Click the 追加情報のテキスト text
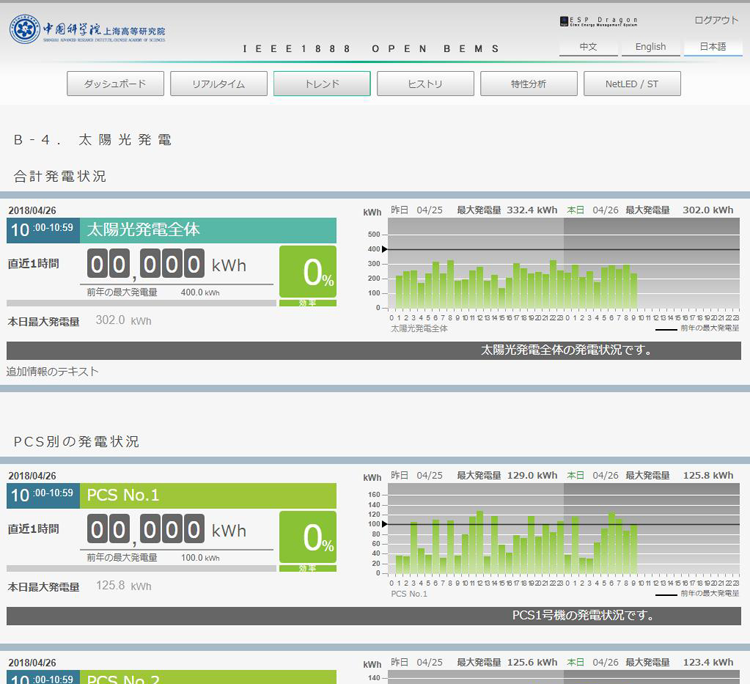The width and height of the screenshot is (750, 684). click(53, 371)
